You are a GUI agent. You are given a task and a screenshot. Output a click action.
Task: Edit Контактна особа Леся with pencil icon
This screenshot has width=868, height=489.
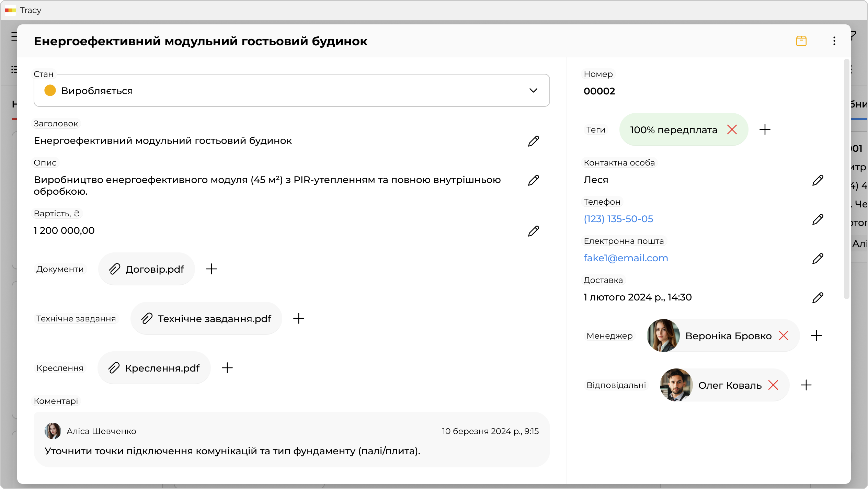point(818,180)
